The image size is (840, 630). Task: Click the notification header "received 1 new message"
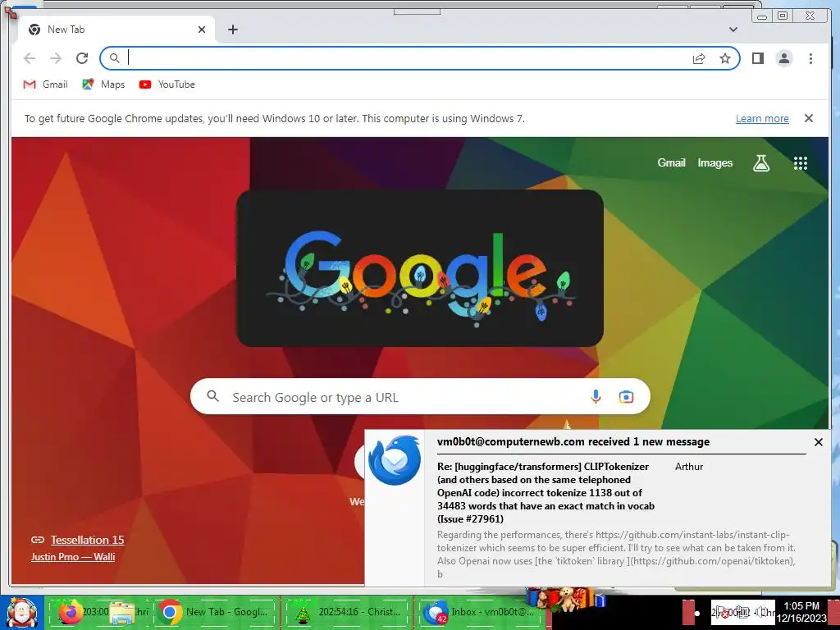(573, 442)
